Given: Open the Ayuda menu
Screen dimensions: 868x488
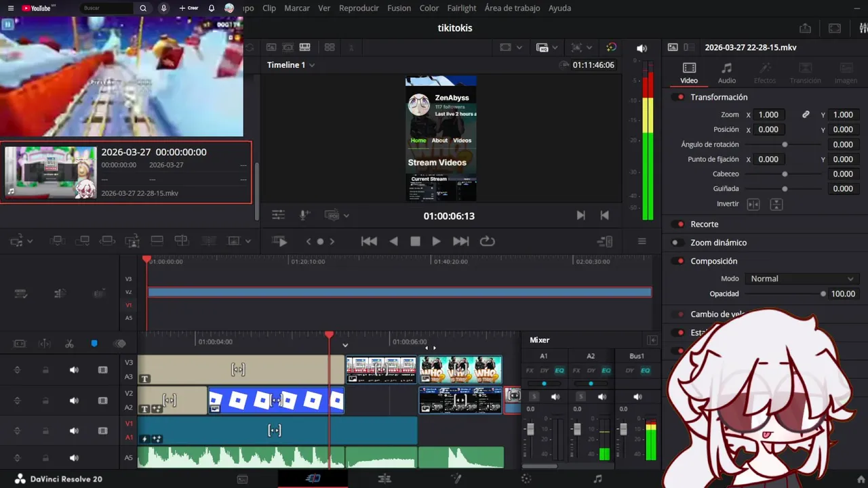Looking at the screenshot, I should (559, 8).
